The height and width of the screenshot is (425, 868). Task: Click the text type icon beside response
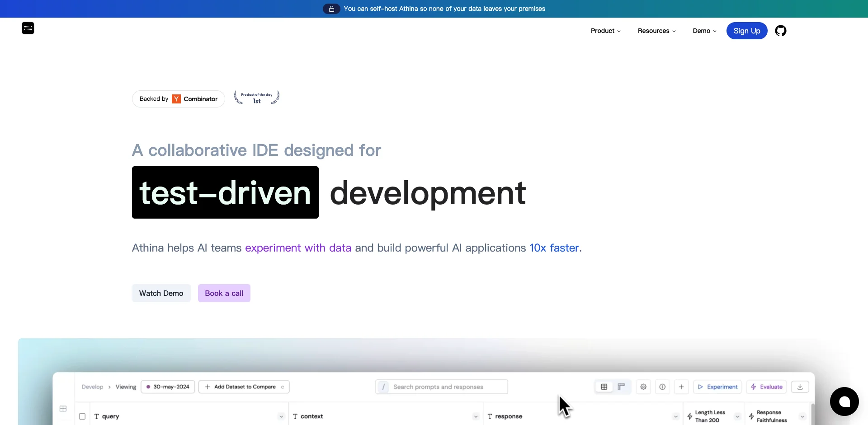(x=490, y=416)
